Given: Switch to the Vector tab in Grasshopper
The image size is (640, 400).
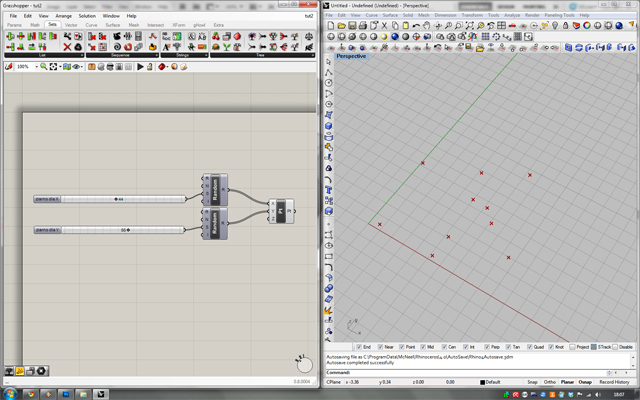Looking at the screenshot, I should click(x=71, y=25).
